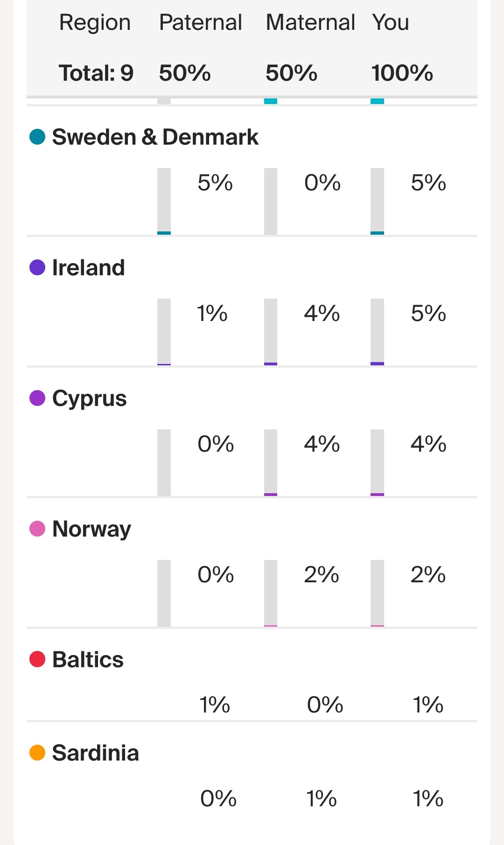Select the Sweden & Denmark region name

(x=155, y=137)
